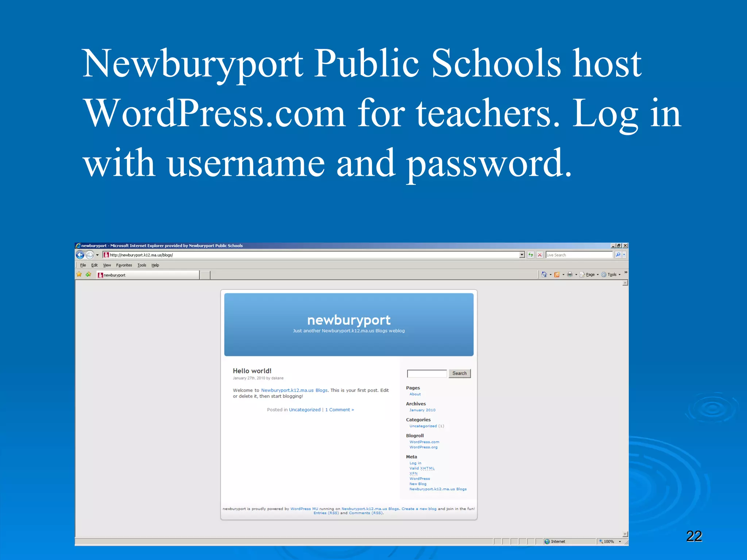Click Create a new blog footer link
This screenshot has width=747, height=560.
(x=419, y=509)
